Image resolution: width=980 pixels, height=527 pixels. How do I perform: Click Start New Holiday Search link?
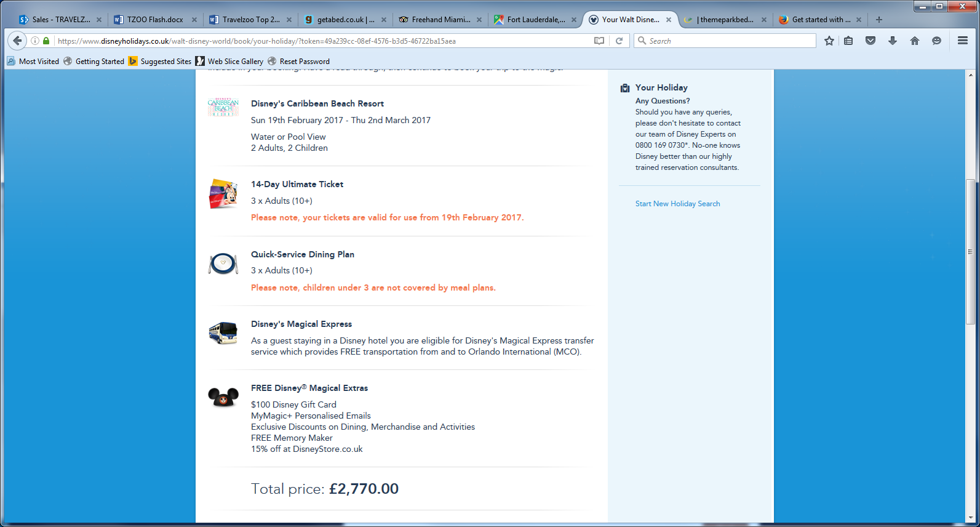(677, 204)
